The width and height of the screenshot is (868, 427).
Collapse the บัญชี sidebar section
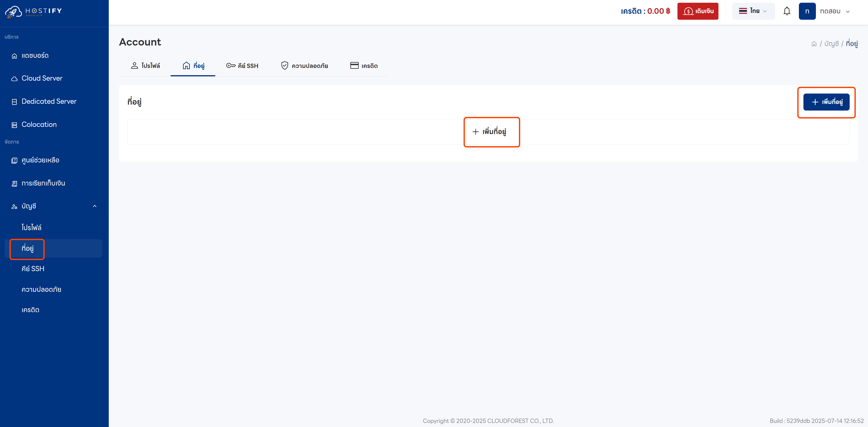[x=95, y=206]
